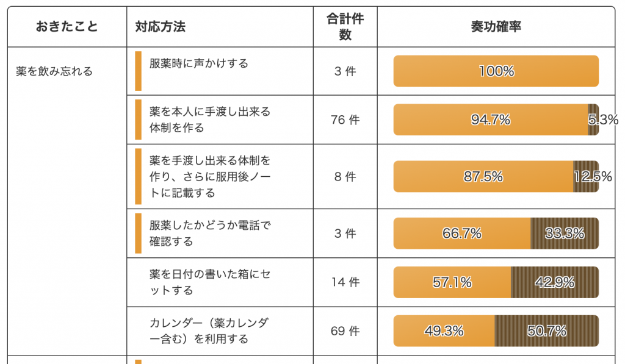Click the 12.5% striped failure segment
625x364 pixels.
[x=586, y=176]
